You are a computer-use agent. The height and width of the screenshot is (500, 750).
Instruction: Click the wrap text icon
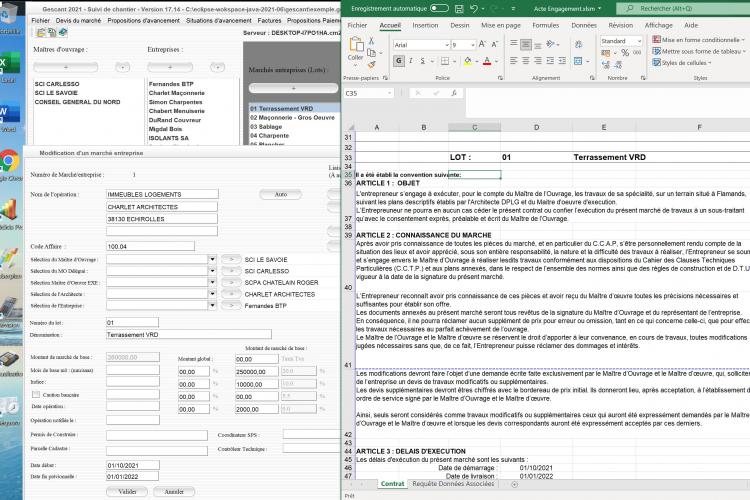click(x=578, y=44)
